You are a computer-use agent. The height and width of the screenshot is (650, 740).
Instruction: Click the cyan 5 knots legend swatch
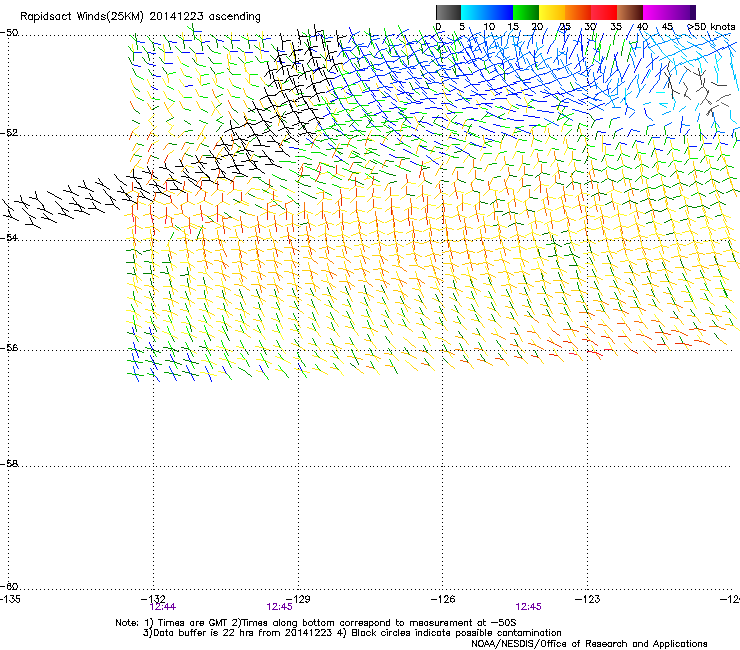(x=474, y=12)
